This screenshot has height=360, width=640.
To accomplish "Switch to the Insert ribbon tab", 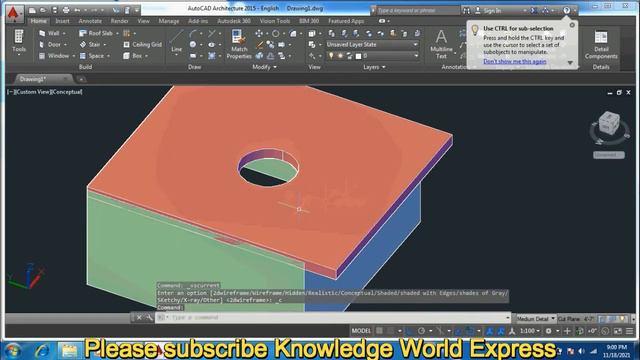I will pyautogui.click(x=62, y=21).
